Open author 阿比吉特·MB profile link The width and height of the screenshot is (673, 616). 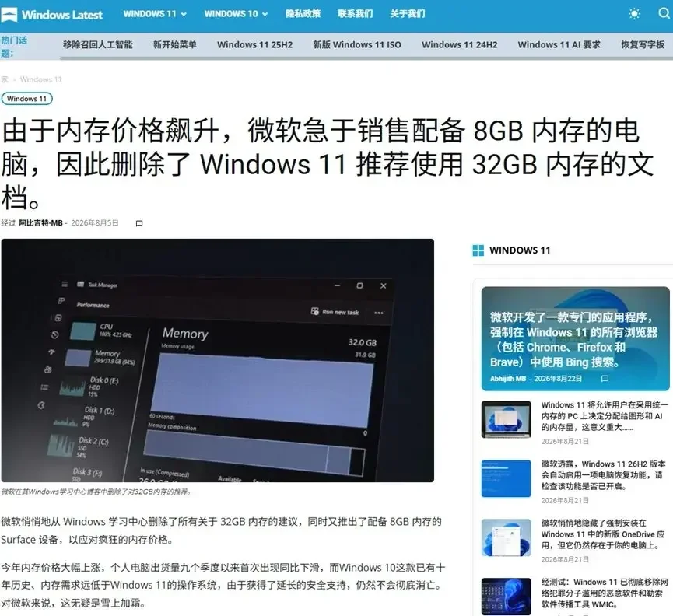(x=40, y=223)
